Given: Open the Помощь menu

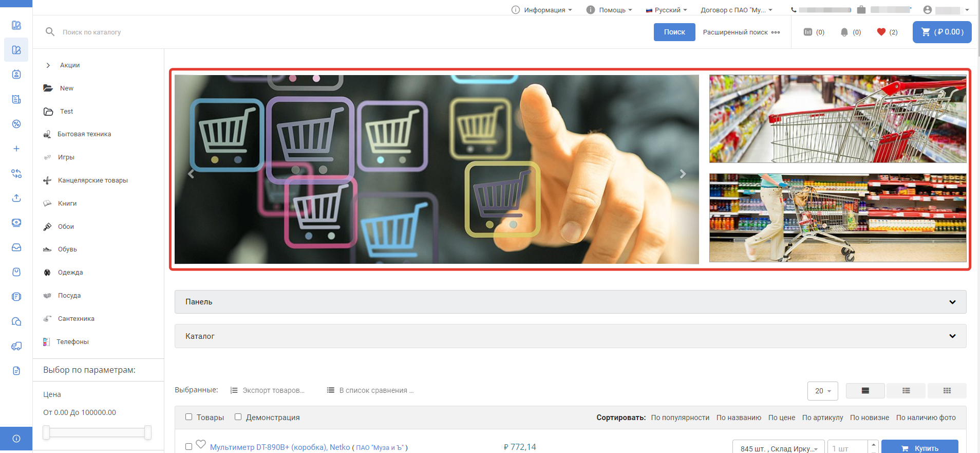Looking at the screenshot, I should 609,10.
